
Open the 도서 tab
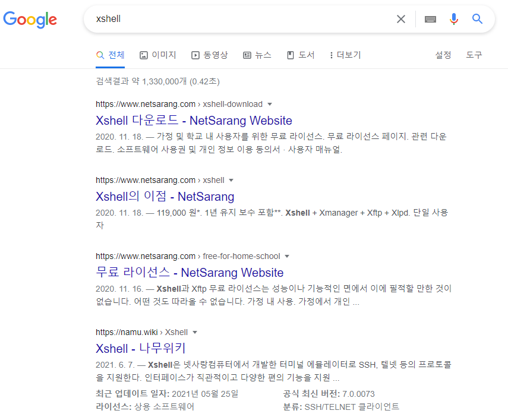(x=301, y=55)
